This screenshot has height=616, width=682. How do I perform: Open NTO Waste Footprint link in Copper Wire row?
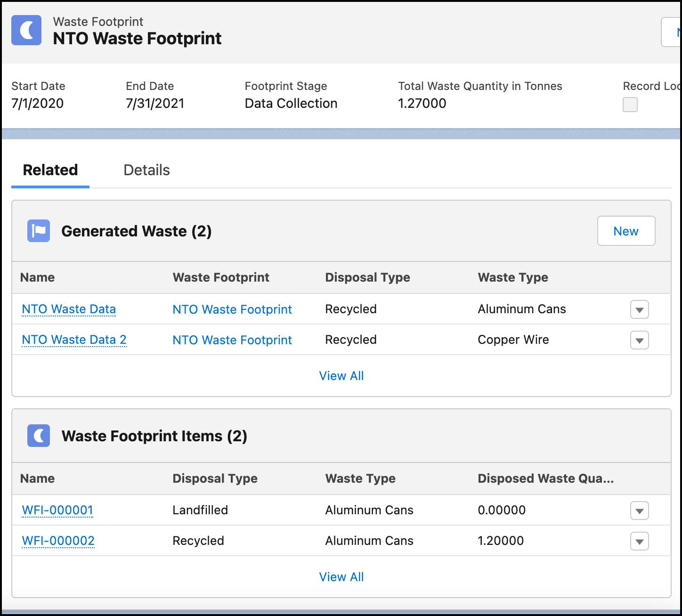tap(232, 340)
